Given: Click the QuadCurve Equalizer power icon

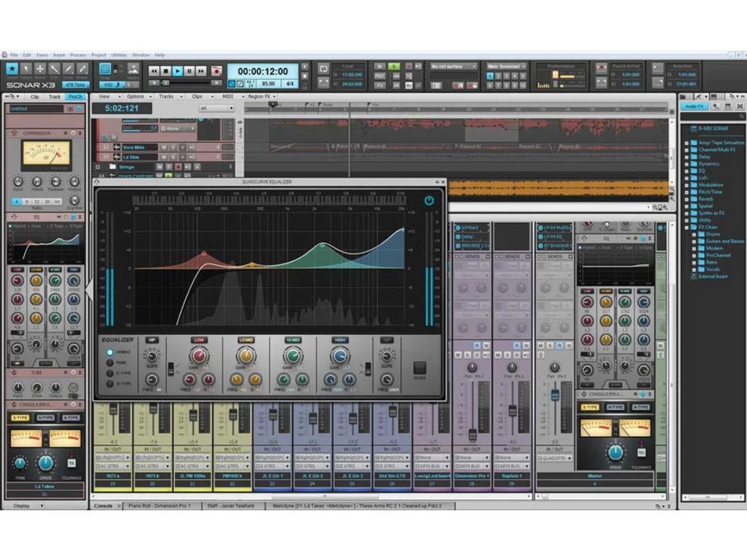Looking at the screenshot, I should (x=429, y=200).
